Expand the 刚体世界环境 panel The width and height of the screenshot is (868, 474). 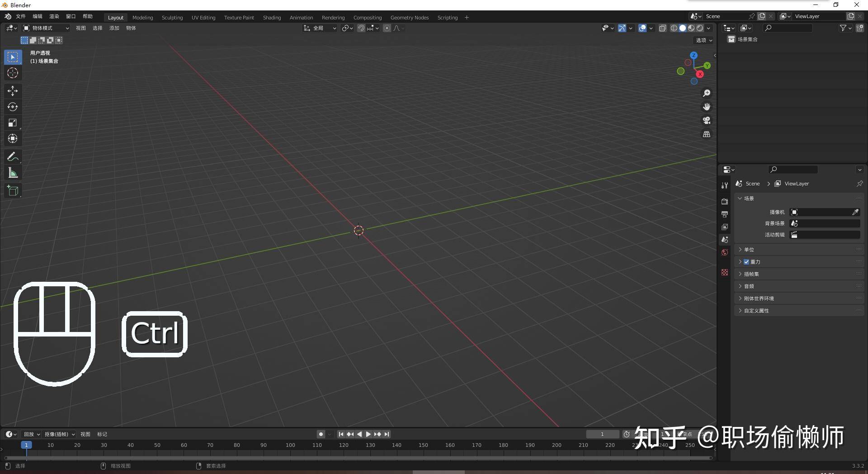tap(799, 299)
